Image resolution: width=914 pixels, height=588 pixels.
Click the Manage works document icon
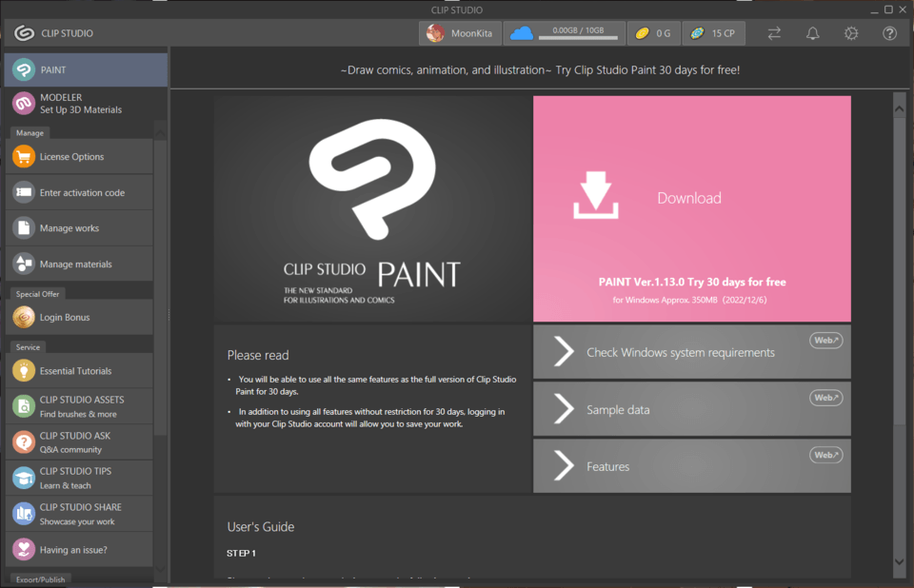tap(24, 227)
